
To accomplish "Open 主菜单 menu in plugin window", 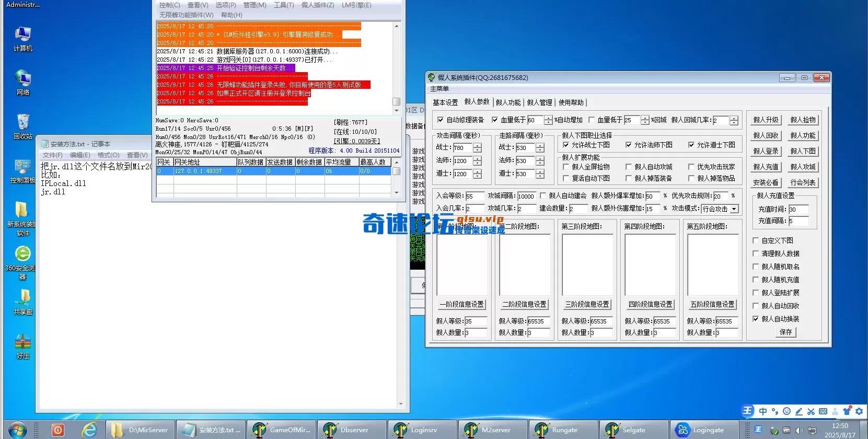I will tap(439, 89).
